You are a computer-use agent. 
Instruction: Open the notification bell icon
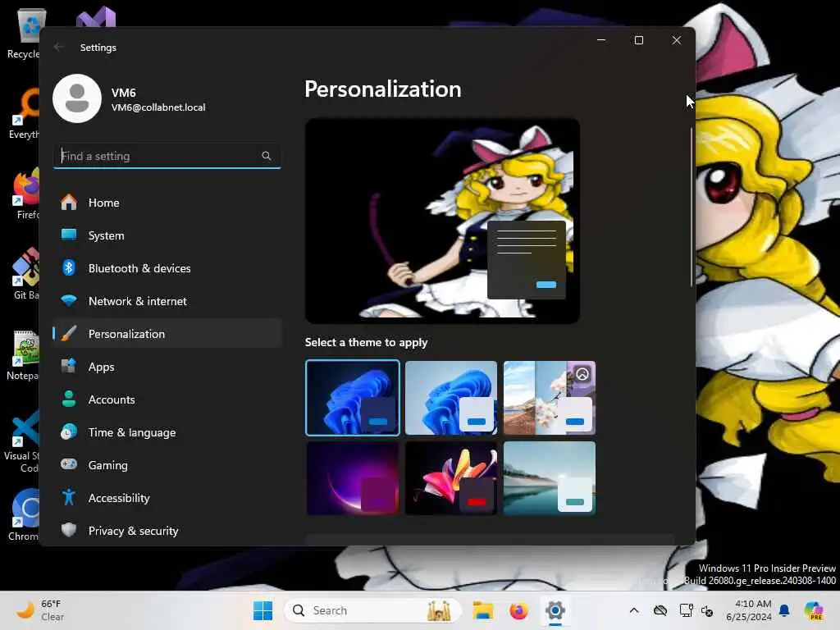point(784,610)
